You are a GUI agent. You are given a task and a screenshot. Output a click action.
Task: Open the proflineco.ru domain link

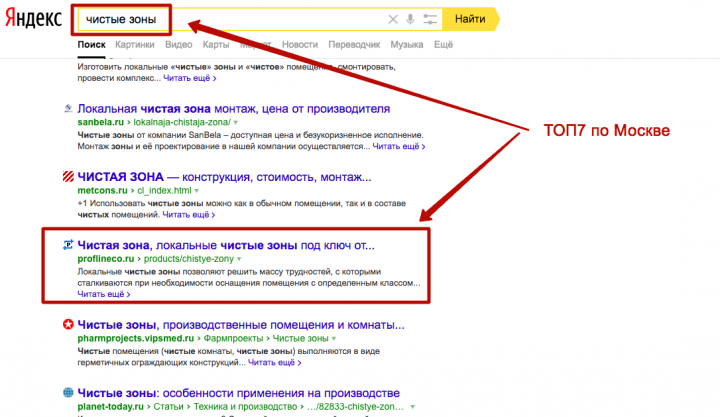(x=106, y=259)
